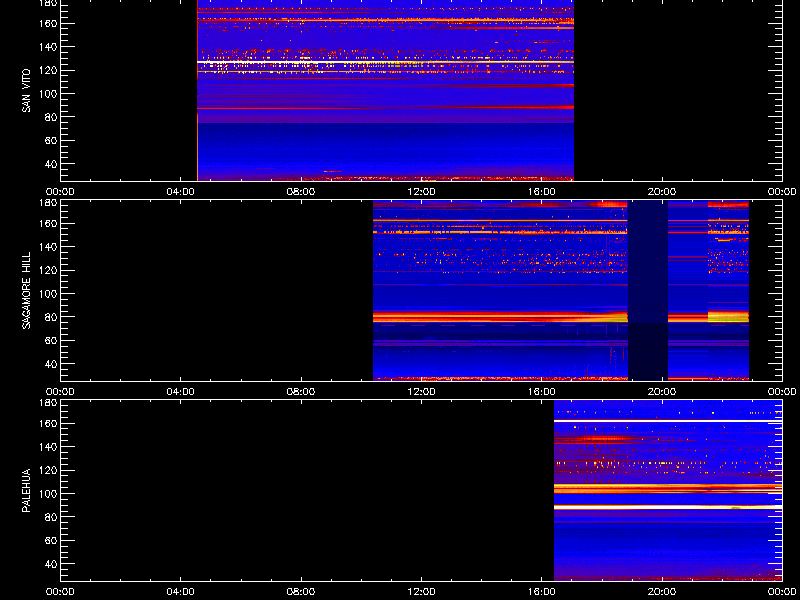
Task: Click the 12:00 tick under Sagamore Hill plot
Action: 421,392
